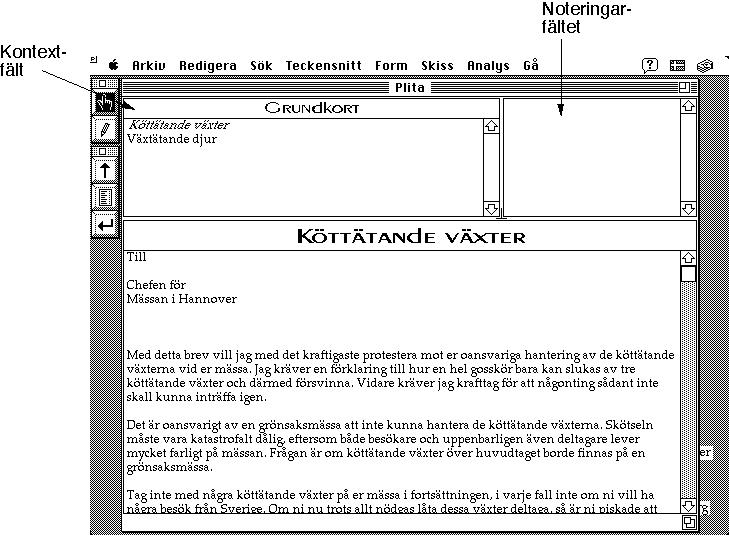Image resolution: width=729 pixels, height=535 pixels.
Task: Click the Plita window title bar
Action: tap(409, 87)
